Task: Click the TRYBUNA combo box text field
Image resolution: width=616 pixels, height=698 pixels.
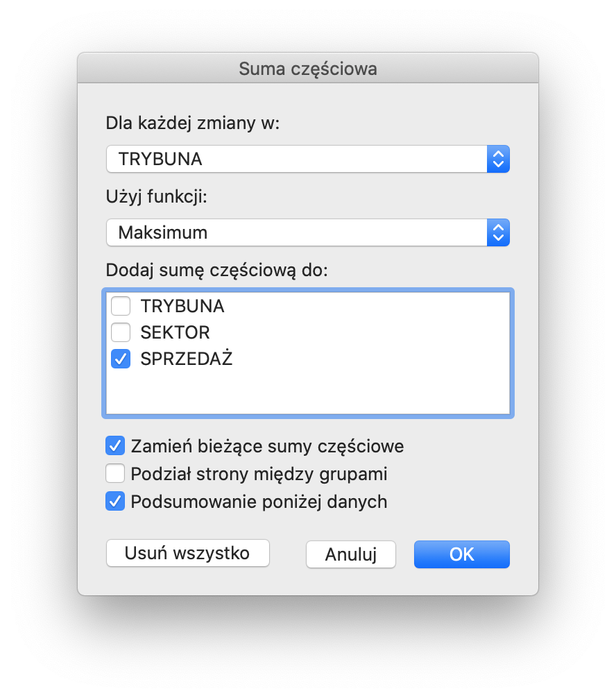Action: click(296, 159)
